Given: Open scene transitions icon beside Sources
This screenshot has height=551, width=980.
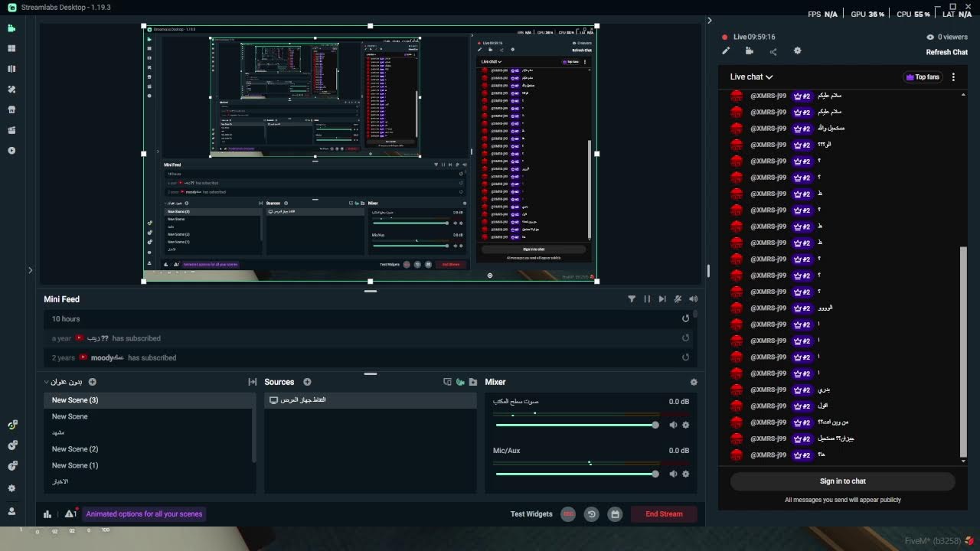Looking at the screenshot, I should (x=252, y=382).
